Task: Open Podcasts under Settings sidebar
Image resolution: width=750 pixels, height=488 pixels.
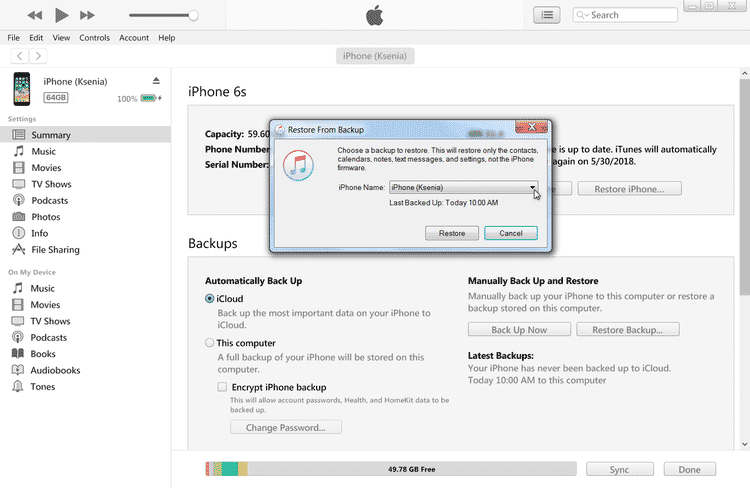Action: 50,200
